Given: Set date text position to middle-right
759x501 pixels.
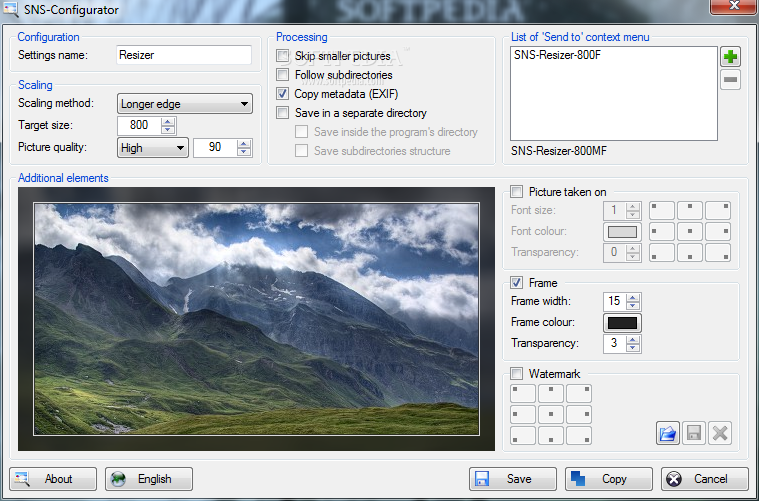Looking at the screenshot, I should (718, 231).
